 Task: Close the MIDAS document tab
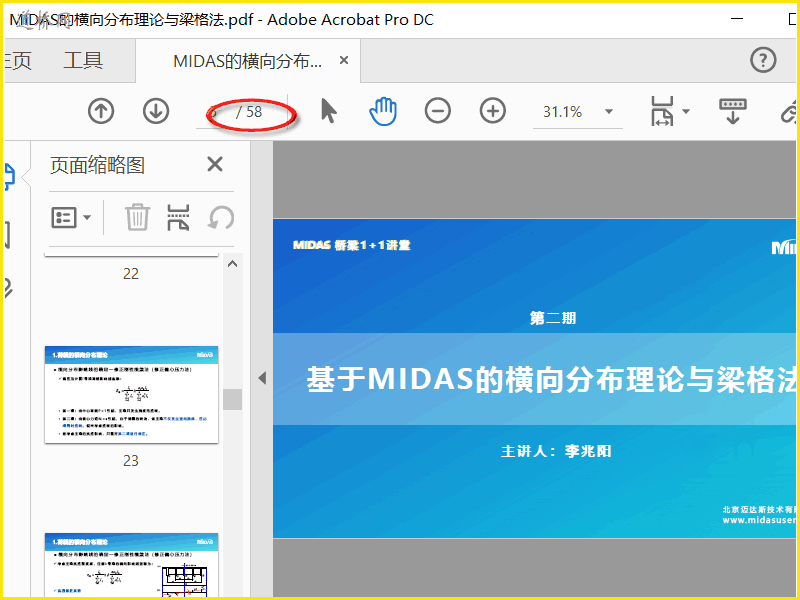click(344, 60)
